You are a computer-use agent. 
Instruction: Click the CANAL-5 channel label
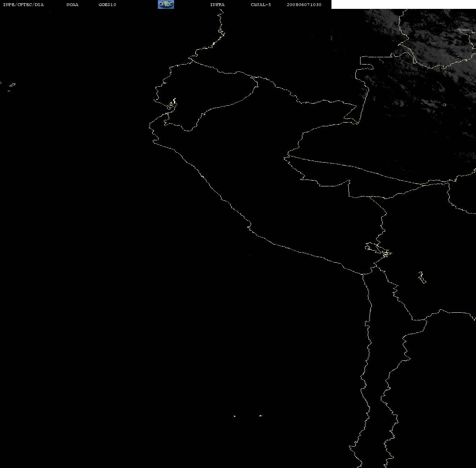point(261,4)
